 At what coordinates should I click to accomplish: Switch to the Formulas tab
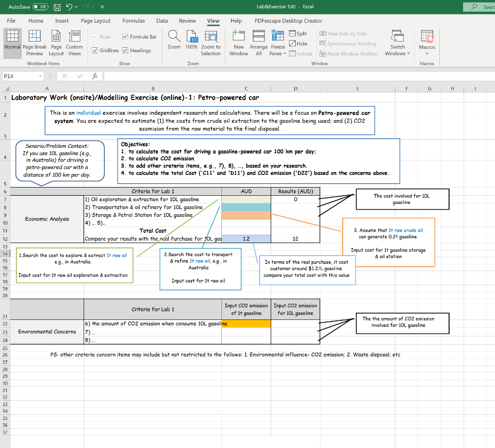pos(133,21)
